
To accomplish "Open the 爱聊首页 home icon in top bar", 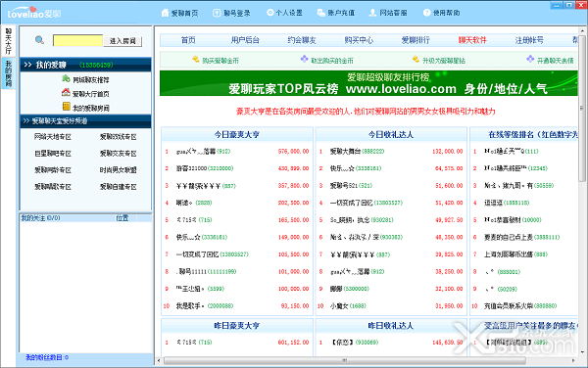I will point(165,13).
